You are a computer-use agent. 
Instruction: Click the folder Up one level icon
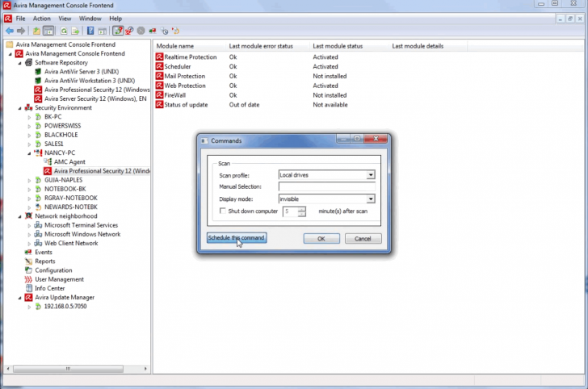tap(36, 31)
